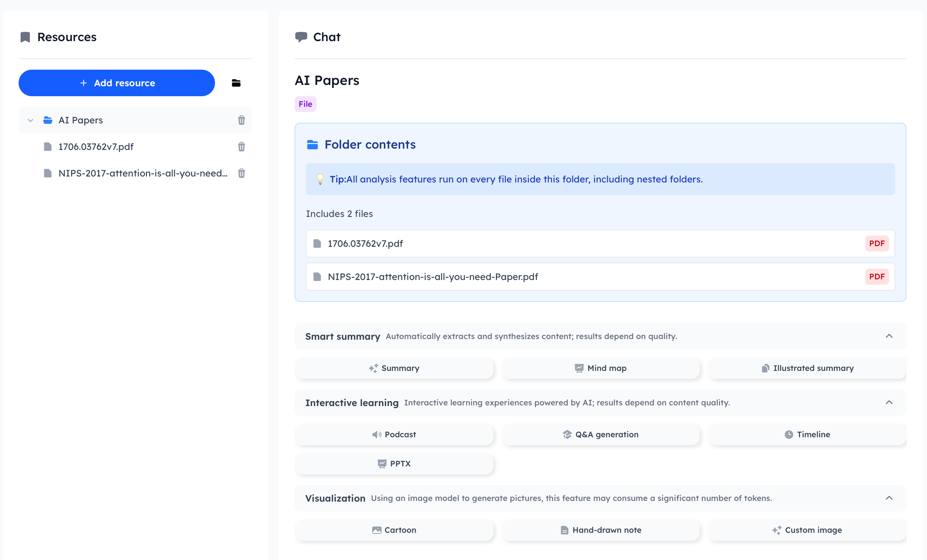Generate a Podcast from the folder

(394, 434)
